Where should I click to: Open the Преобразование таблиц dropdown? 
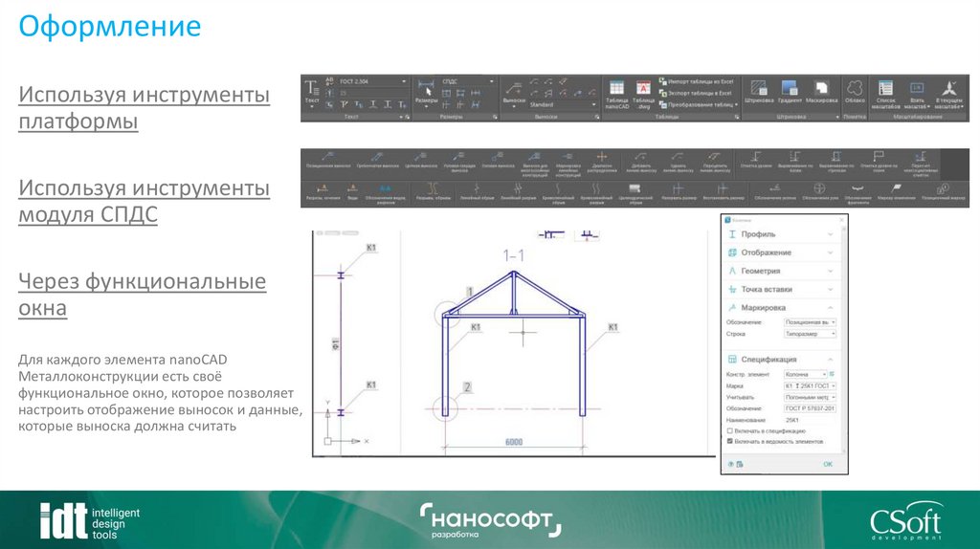pyautogui.click(x=699, y=105)
